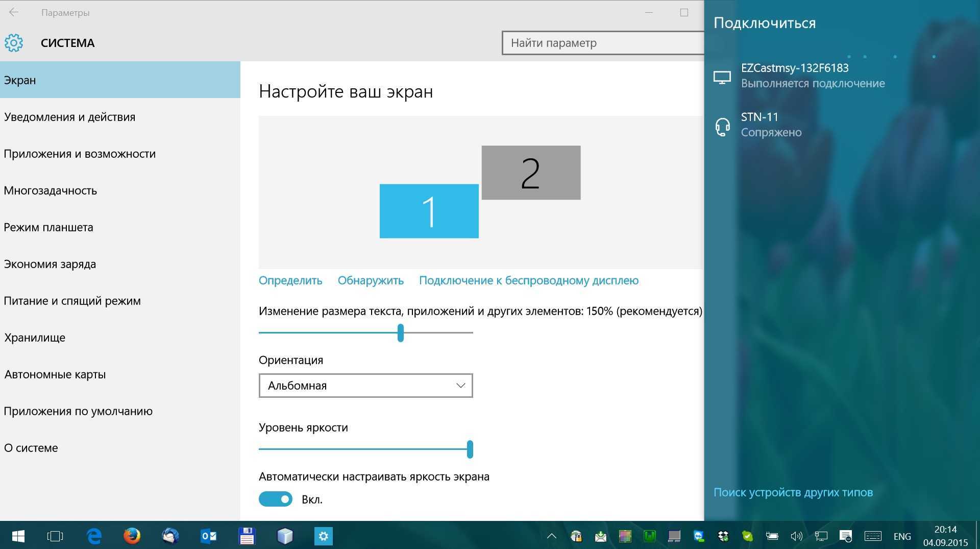Click the Найти параметр search field
This screenshot has height=549, width=980.
pyautogui.click(x=603, y=43)
